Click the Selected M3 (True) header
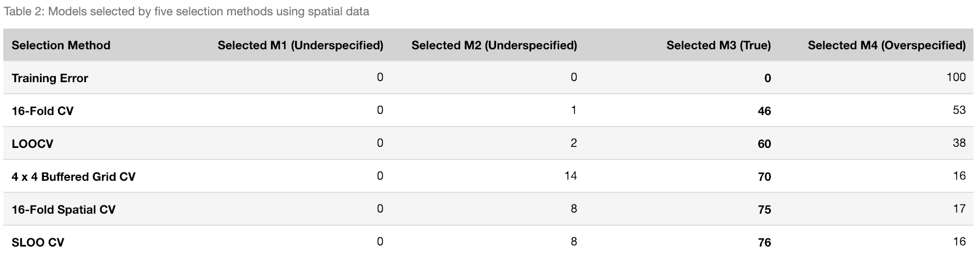The image size is (980, 263). pos(718,45)
